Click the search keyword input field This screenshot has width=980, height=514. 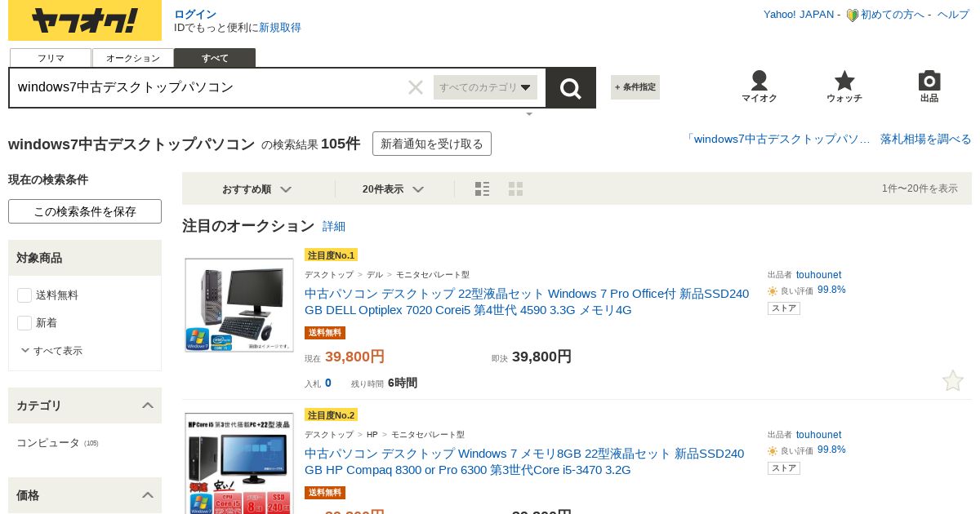(208, 87)
